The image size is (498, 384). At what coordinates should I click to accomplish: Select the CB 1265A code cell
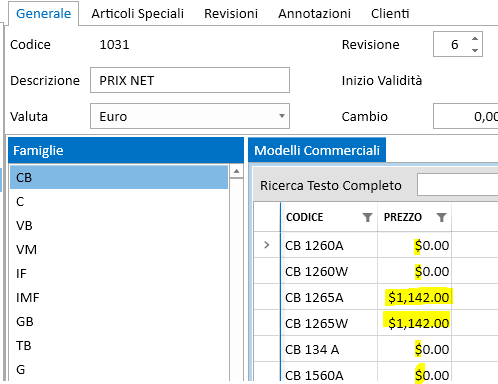329,297
